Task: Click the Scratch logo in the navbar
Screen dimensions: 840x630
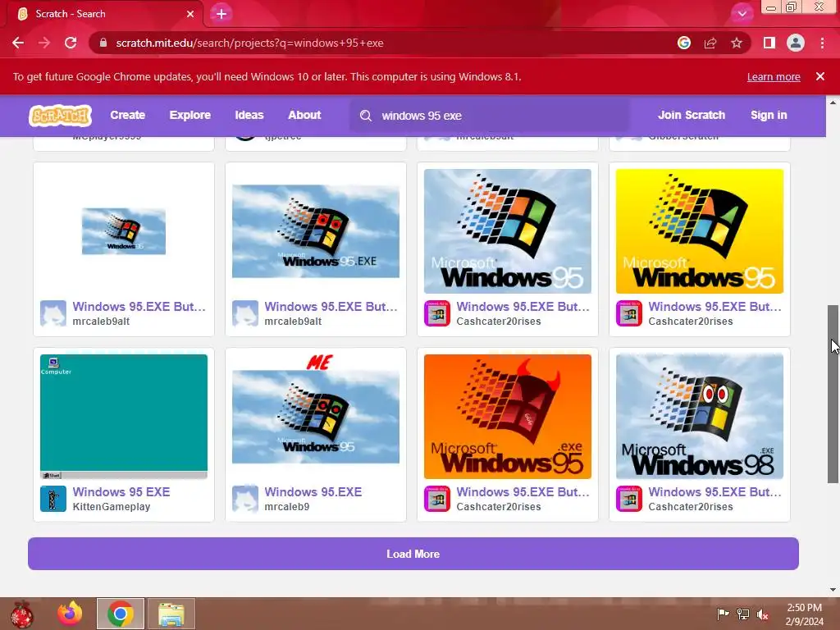Action: pyautogui.click(x=60, y=115)
